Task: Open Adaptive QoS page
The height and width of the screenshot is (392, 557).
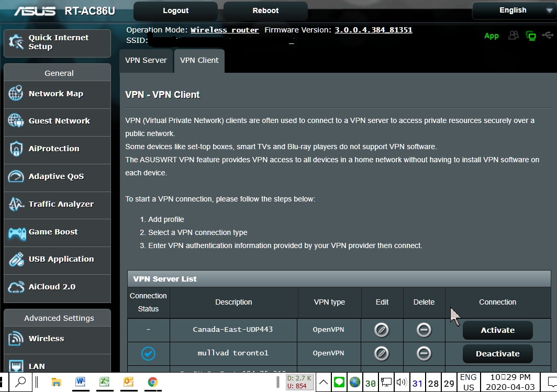Action: coord(57,177)
